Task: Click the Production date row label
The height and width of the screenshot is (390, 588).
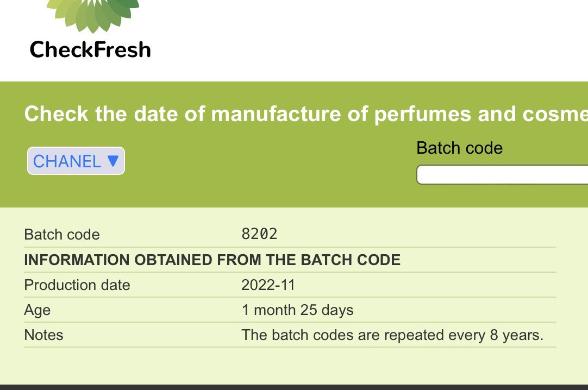Action: tap(77, 285)
